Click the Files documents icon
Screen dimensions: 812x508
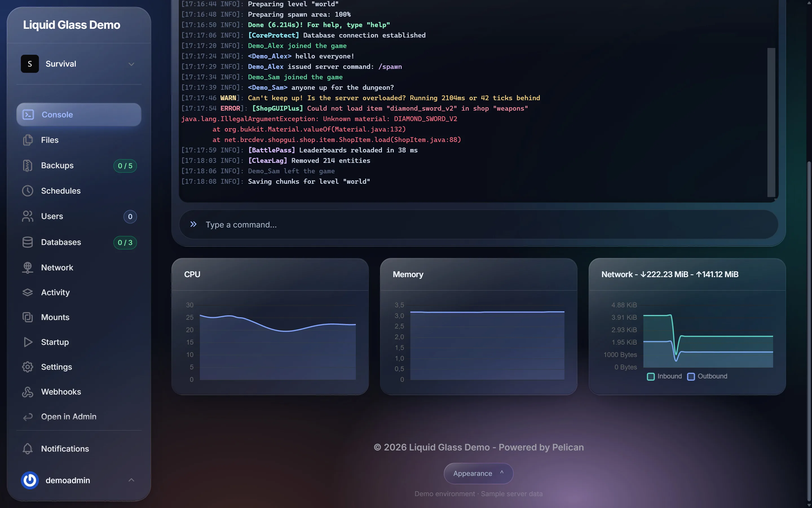coord(28,140)
